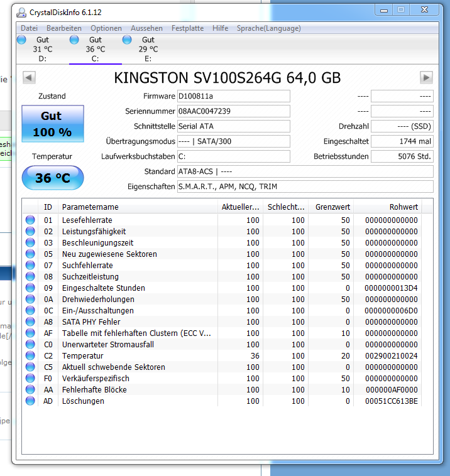
Task: Click the Eingeschaltet field 1744 mal
Action: 402,141
